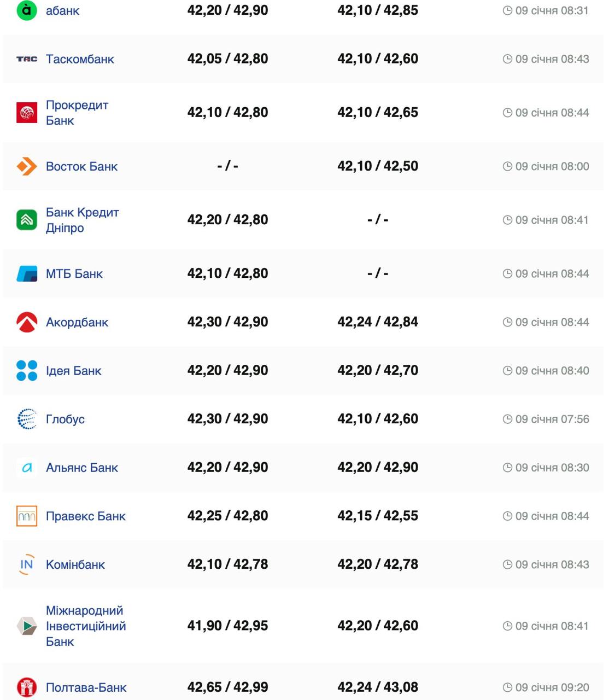Image resolution: width=615 pixels, height=700 pixels.
Task: Click the orange Восток Банк logo
Action: pos(27,166)
